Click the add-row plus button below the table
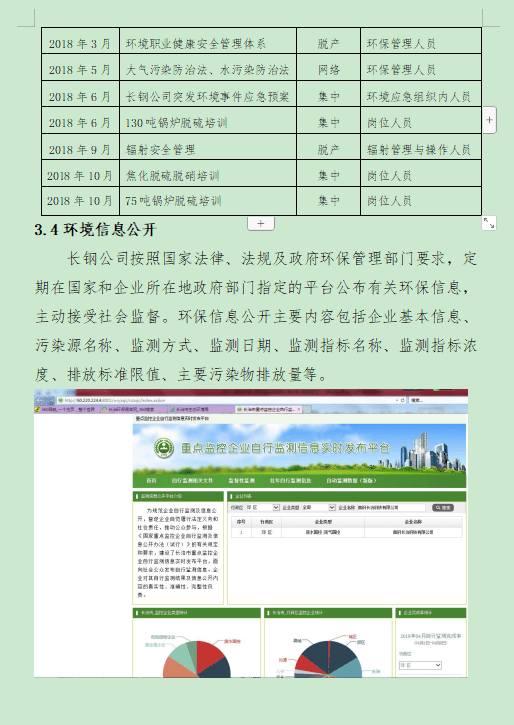 tap(261, 223)
